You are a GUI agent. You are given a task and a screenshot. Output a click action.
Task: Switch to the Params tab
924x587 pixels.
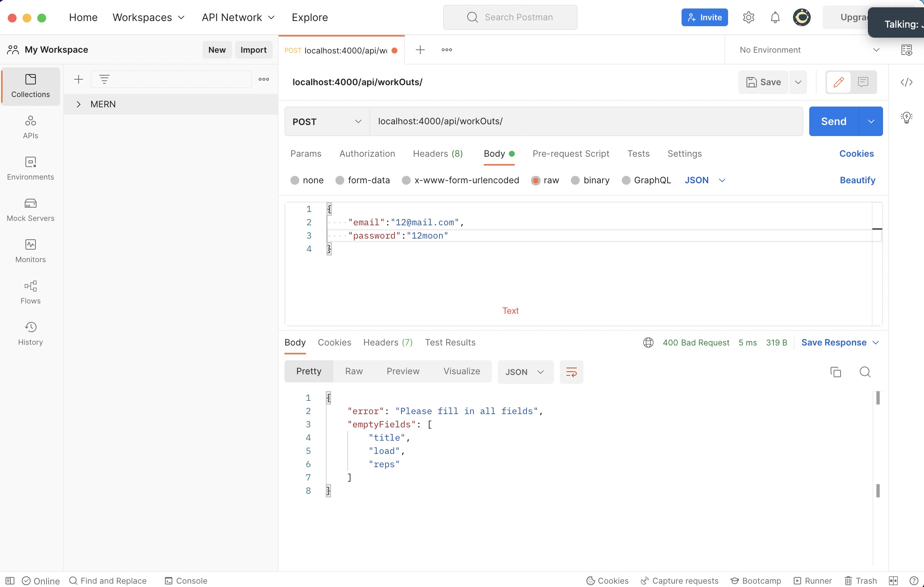click(x=306, y=154)
